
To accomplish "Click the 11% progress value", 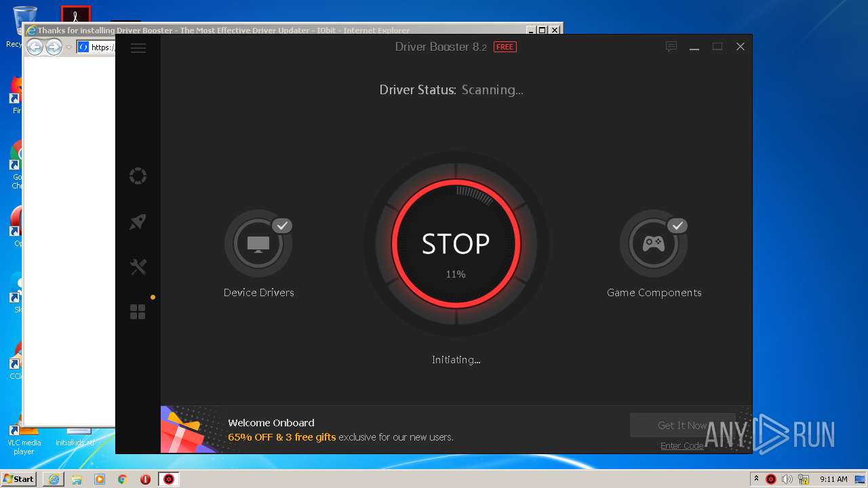I will pos(456,274).
